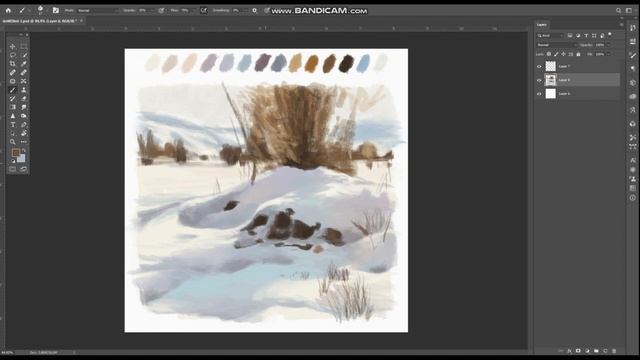Image resolution: width=640 pixels, height=360 pixels.
Task: Open the brush settings panel icon in options bar
Action: [x=56, y=10]
